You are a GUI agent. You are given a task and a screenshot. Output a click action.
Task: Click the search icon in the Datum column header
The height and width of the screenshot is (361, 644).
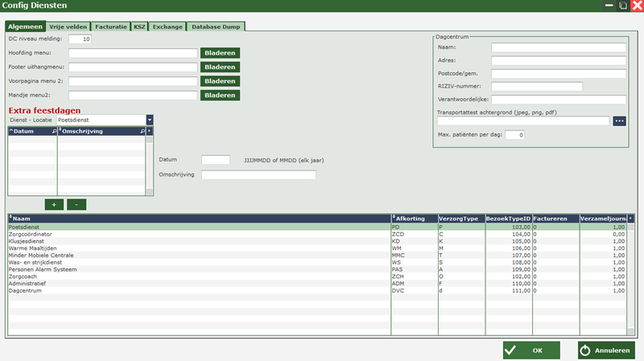click(x=54, y=129)
